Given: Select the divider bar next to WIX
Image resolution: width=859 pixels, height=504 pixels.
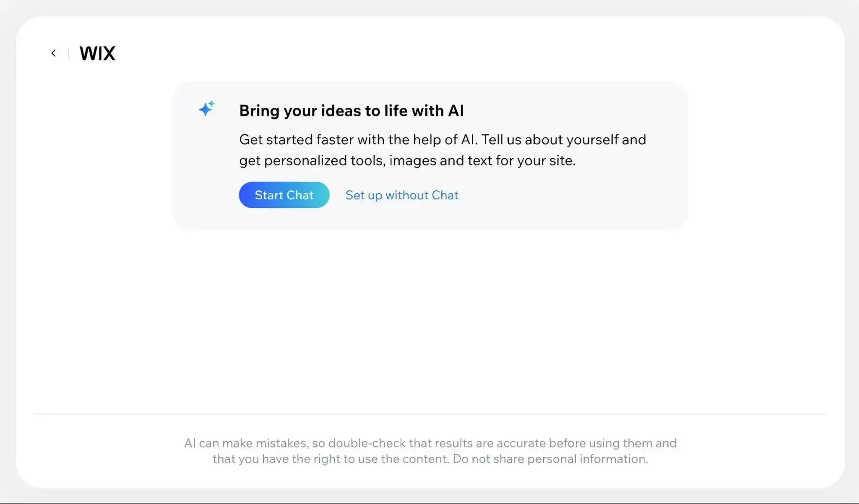Looking at the screenshot, I should (69, 53).
